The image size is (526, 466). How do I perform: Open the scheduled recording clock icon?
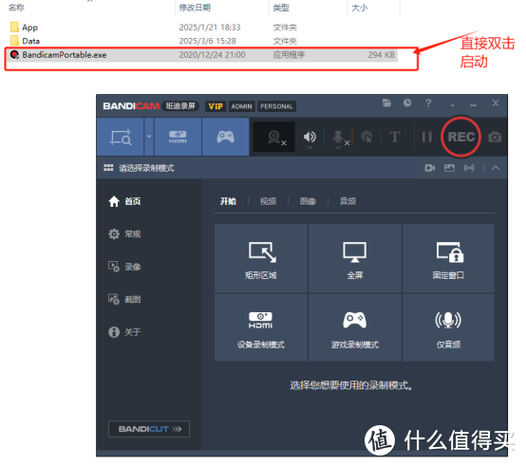(407, 103)
